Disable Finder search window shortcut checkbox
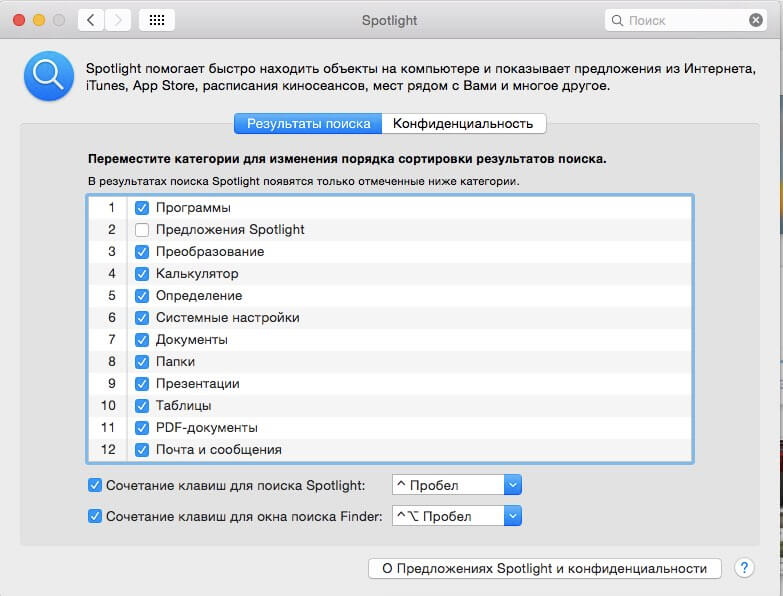Screen dimensions: 783x596 coord(95,516)
